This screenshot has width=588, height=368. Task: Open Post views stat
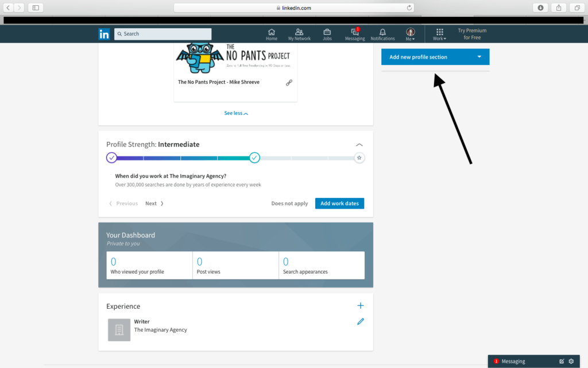[235, 265]
